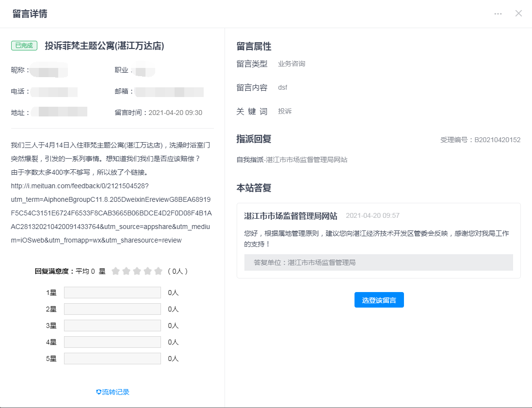The height and width of the screenshot is (408, 532).
Task: Click the 投诉 keyword value
Action: tap(285, 111)
